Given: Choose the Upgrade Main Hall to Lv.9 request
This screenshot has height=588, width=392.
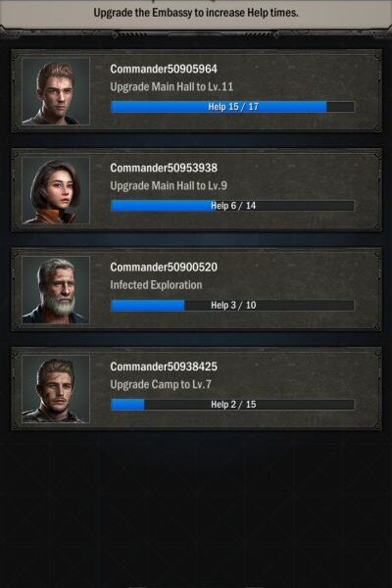Looking at the screenshot, I should 169,186.
